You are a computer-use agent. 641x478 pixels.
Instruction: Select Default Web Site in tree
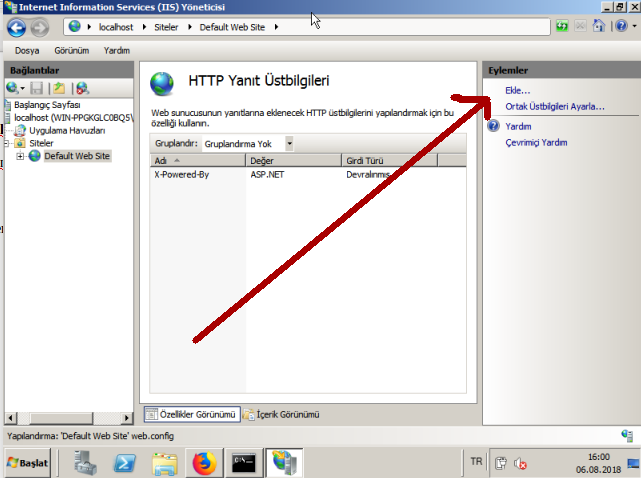[77, 156]
